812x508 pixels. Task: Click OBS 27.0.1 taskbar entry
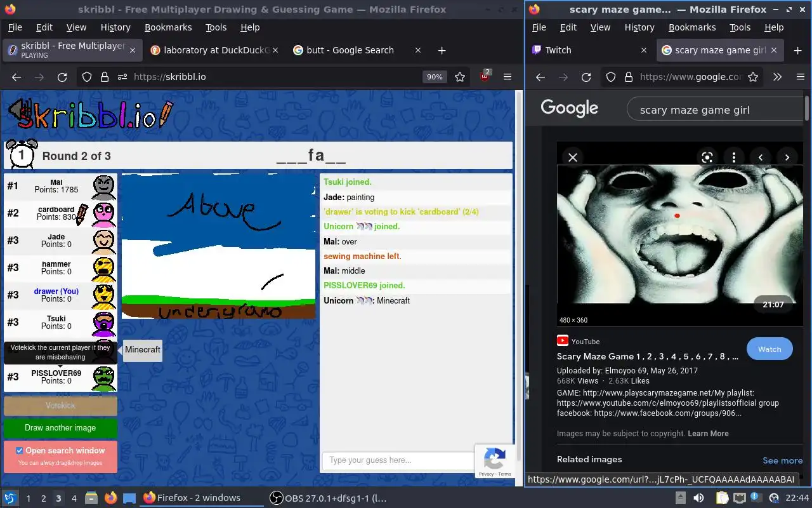[x=329, y=498]
